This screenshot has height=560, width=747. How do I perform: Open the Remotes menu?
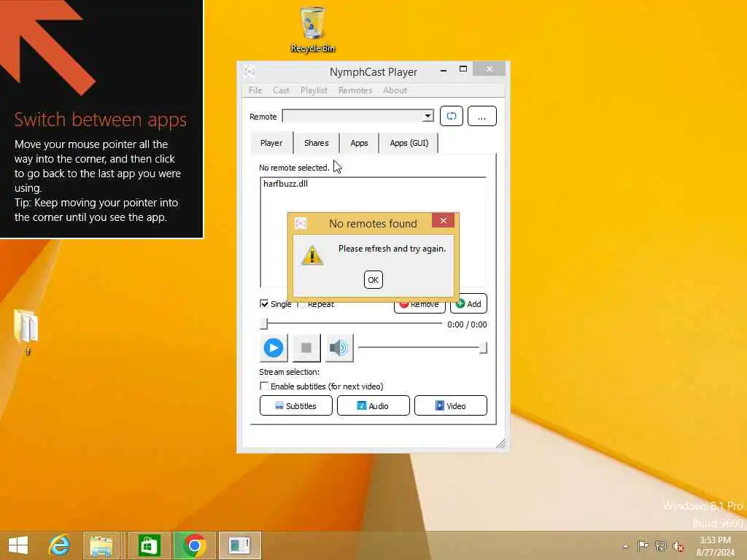tap(355, 90)
